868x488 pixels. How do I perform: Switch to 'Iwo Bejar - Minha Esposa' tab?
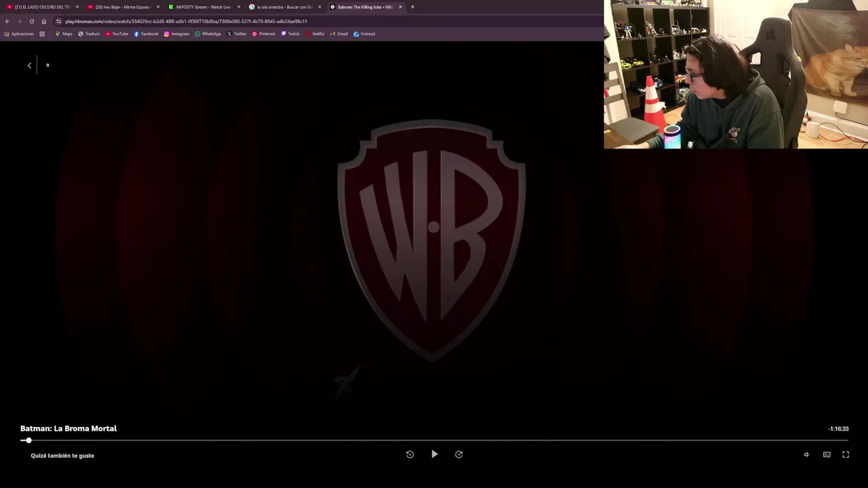point(123,7)
